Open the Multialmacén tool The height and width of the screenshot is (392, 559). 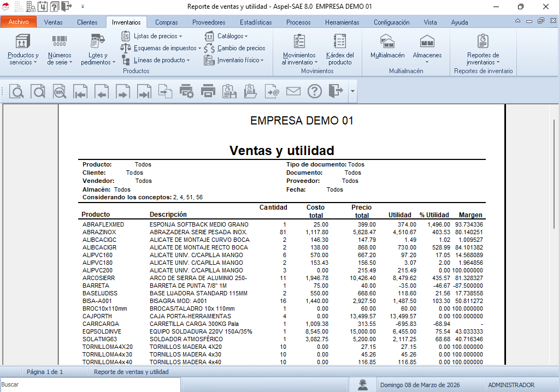pos(387,47)
